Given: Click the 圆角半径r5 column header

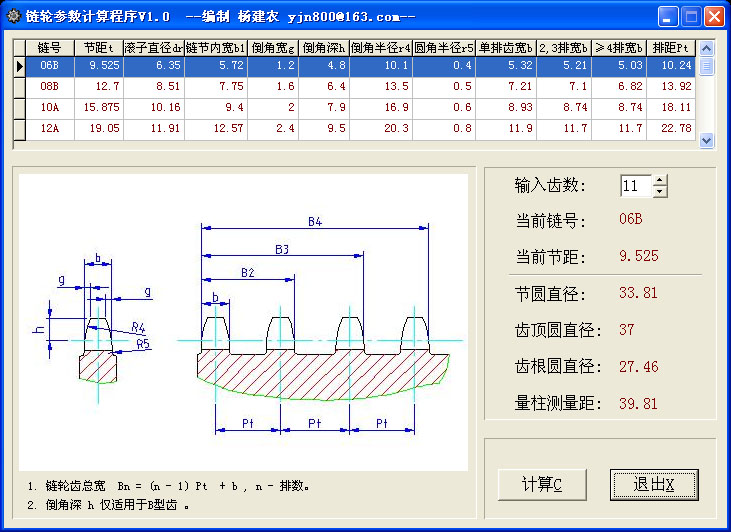Looking at the screenshot, I should pyautogui.click(x=444, y=48).
